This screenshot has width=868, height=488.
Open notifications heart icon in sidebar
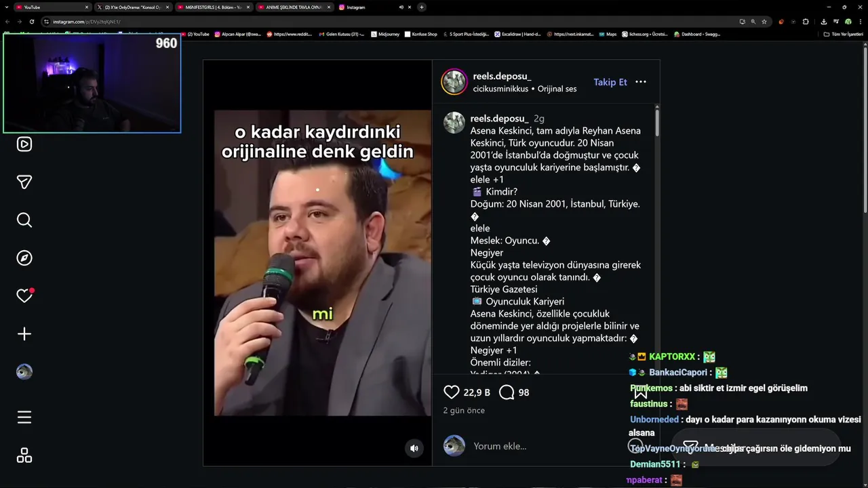point(24,296)
